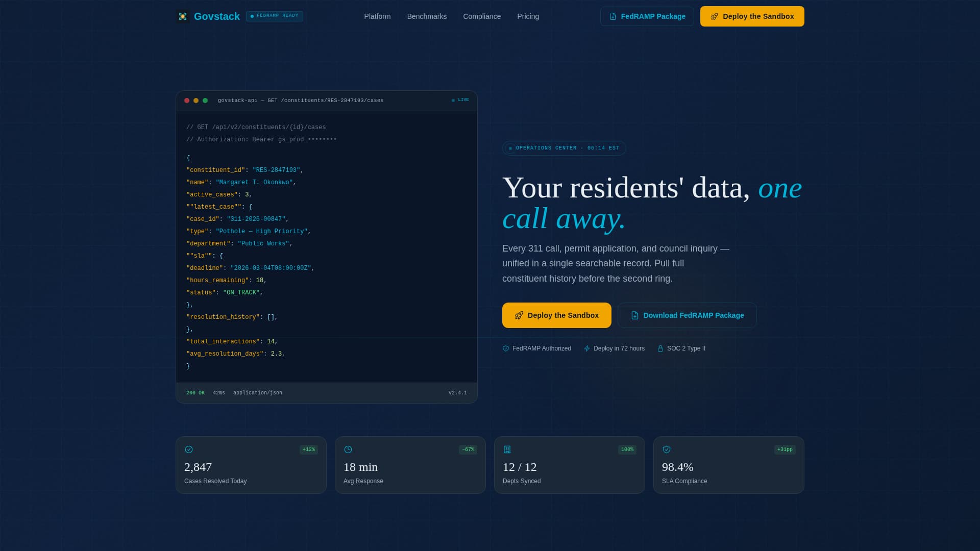Image resolution: width=980 pixels, height=551 pixels.
Task: Open the Compliance nav item
Action: (482, 16)
